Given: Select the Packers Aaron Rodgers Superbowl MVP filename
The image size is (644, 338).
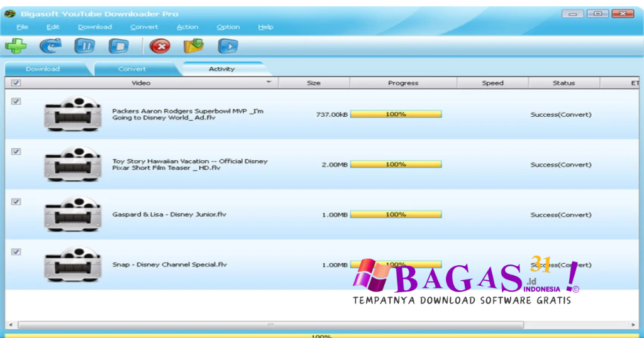Looking at the screenshot, I should pyautogui.click(x=187, y=114).
